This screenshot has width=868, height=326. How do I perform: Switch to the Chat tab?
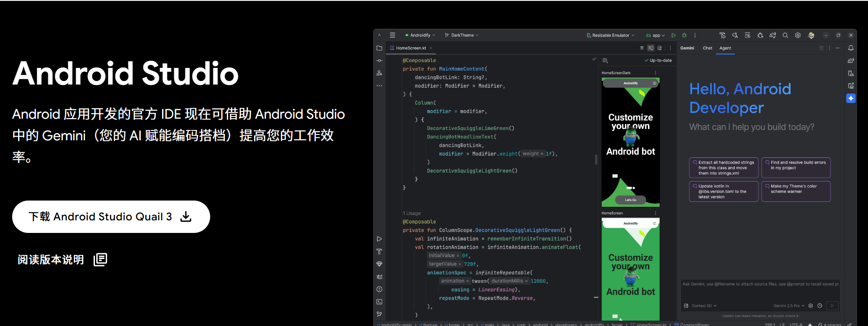click(x=707, y=48)
